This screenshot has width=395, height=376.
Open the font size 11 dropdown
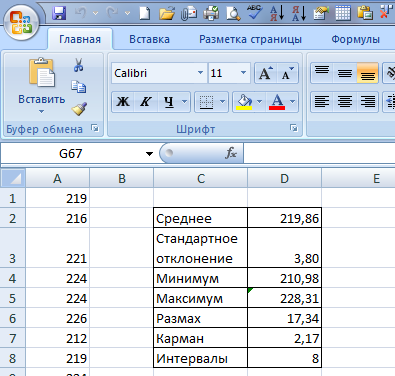click(x=243, y=73)
